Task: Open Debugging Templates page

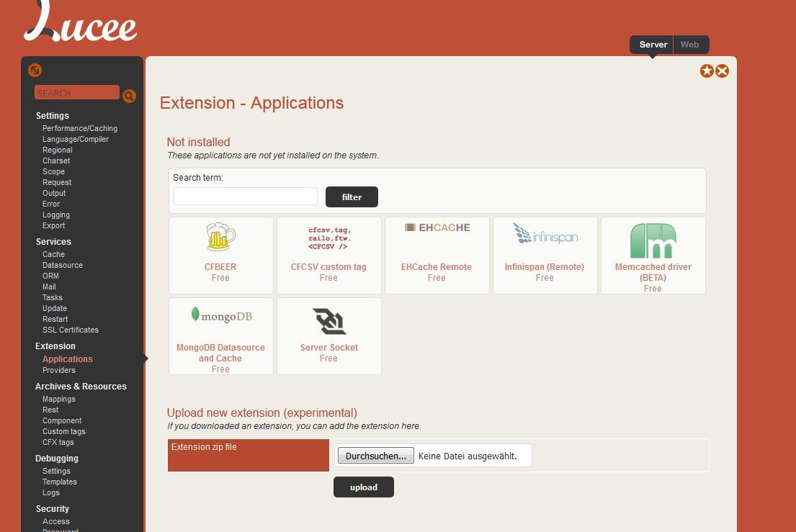Action: coord(59,482)
